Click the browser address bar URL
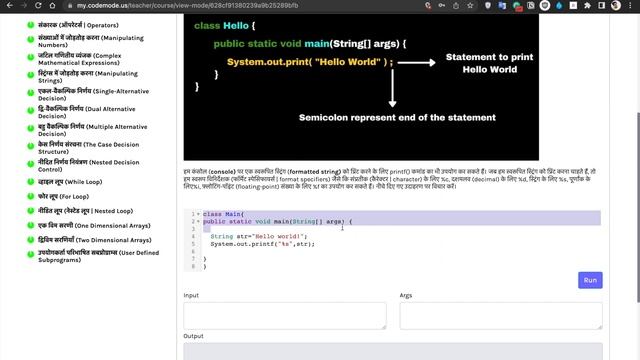Screen dimensions: 640x360 pos(187,6)
